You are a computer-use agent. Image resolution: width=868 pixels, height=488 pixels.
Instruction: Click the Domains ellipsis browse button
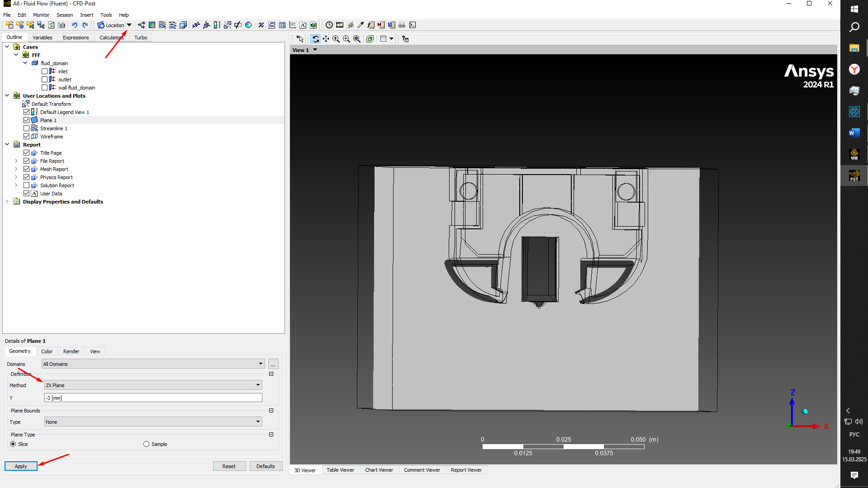[273, 364]
